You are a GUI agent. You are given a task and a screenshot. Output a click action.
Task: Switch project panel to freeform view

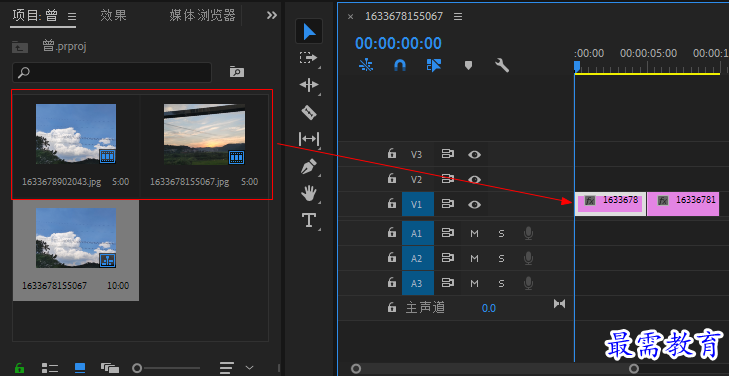pos(110,368)
